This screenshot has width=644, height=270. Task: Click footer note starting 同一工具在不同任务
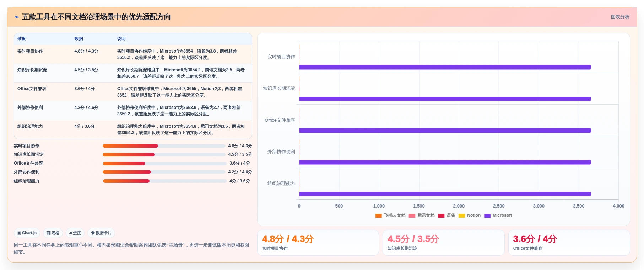point(131,249)
